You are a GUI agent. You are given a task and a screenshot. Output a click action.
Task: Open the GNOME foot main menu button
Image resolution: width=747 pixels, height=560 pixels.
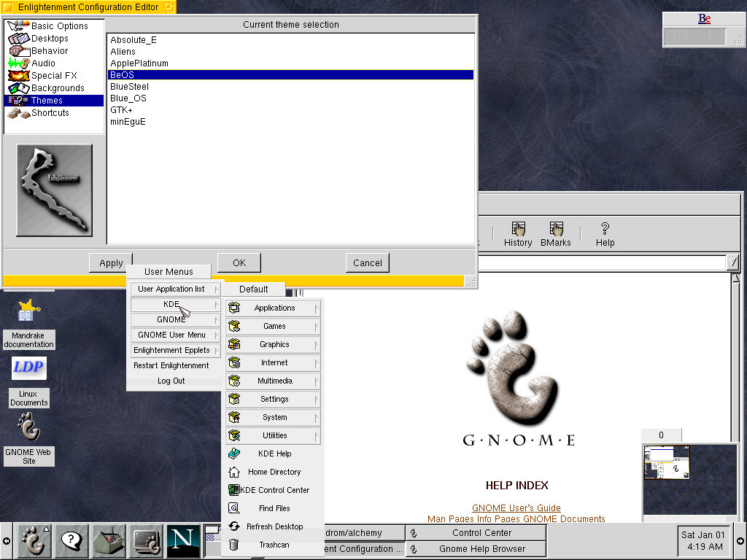tap(34, 541)
